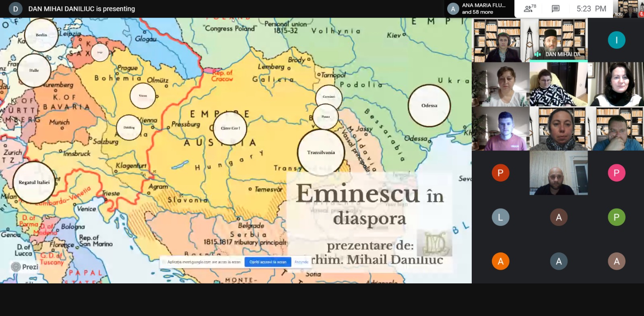The width and height of the screenshot is (644, 316).
Task: Click the muted microphone icon on your tile
Action: point(641,14)
